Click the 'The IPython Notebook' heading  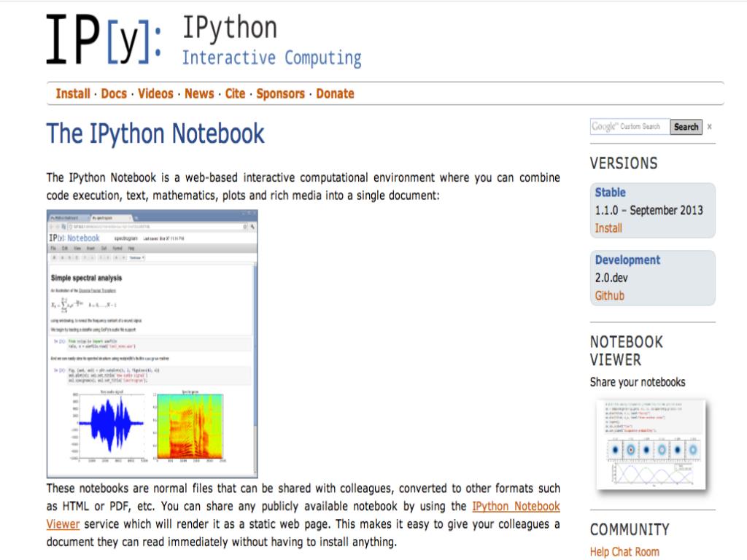[155, 133]
